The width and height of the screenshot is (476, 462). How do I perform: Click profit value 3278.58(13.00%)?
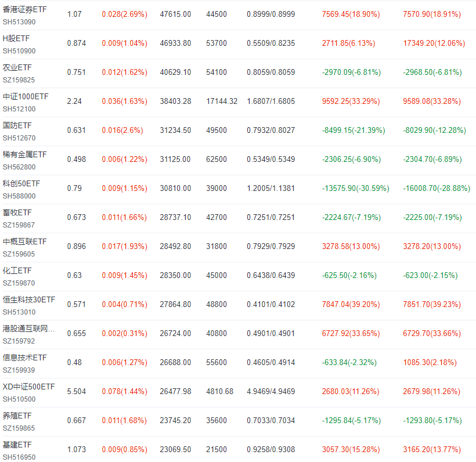tap(351, 247)
